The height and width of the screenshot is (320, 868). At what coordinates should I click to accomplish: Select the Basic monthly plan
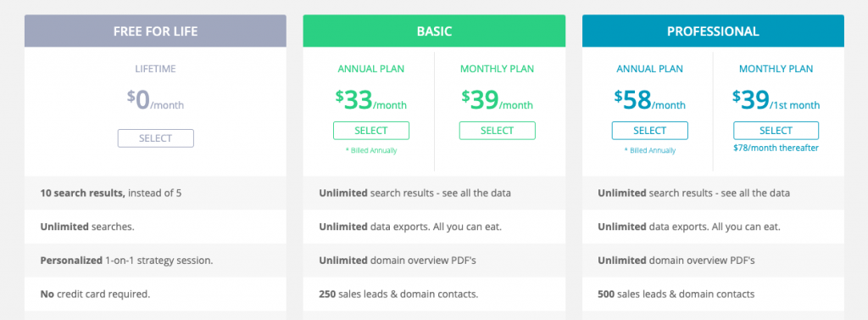click(x=497, y=131)
